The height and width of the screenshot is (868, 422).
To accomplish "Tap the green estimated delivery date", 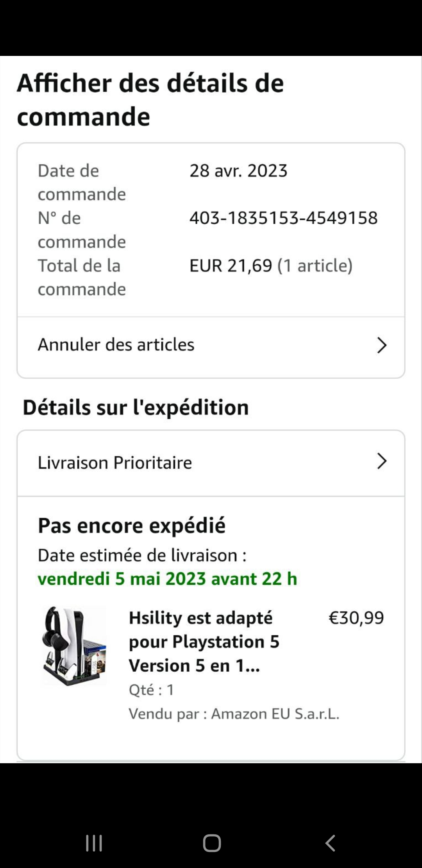I will tap(167, 579).
